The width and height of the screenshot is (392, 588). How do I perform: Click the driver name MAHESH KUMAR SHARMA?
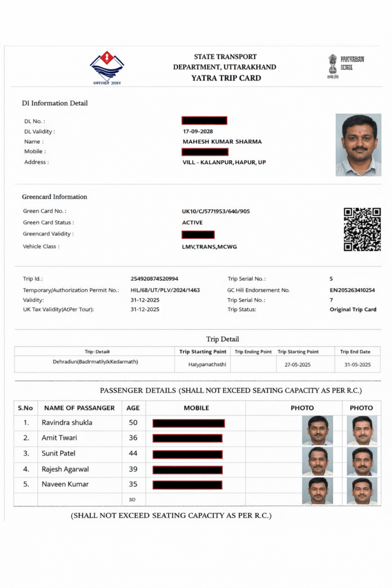[x=222, y=141]
